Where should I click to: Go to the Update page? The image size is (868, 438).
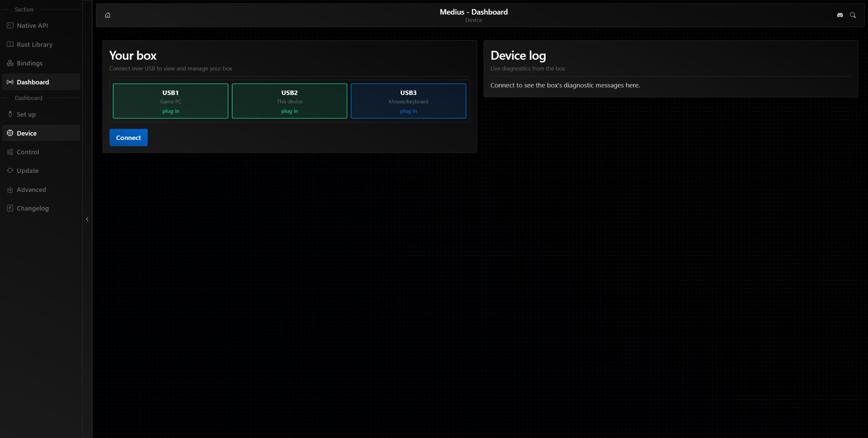[x=41, y=170]
